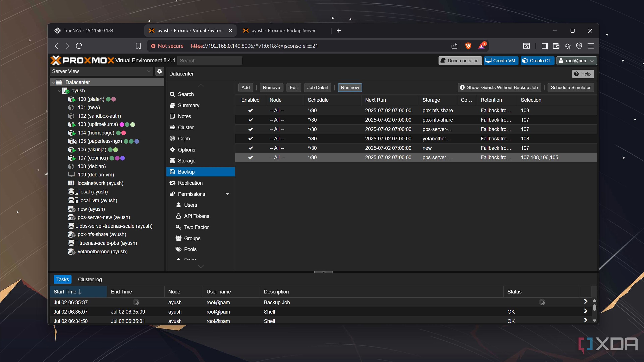Click the Proxmox Search input field
644x362 pixels.
pyautogui.click(x=210, y=61)
